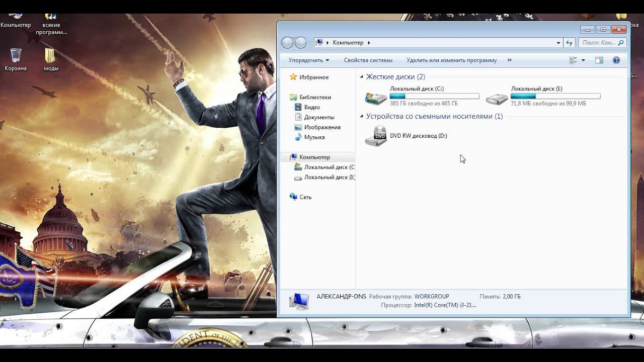
Task: Collapse the Жесткие диски (2) group
Action: (x=362, y=77)
